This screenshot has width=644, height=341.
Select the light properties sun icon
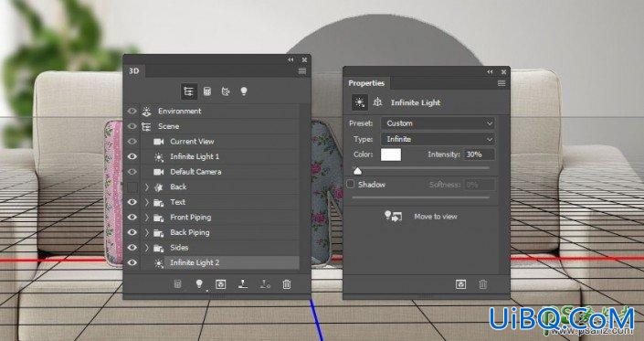tap(360, 102)
